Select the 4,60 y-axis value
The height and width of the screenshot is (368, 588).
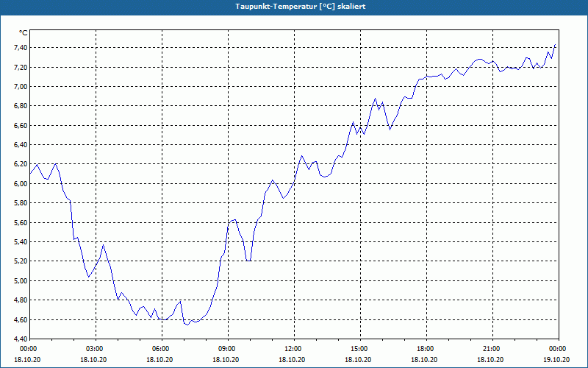(21, 319)
